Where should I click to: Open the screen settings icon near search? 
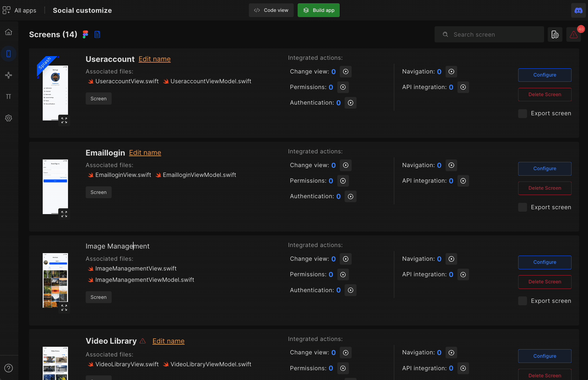pos(555,34)
